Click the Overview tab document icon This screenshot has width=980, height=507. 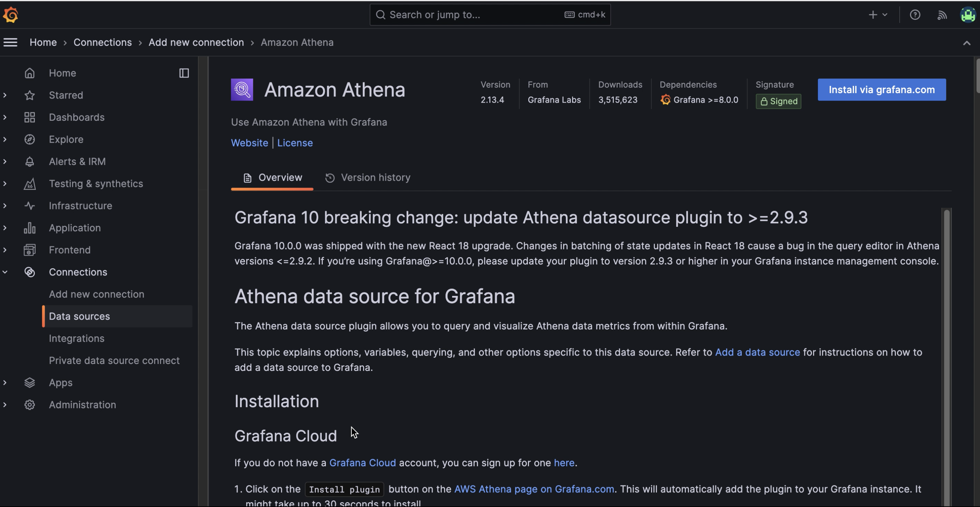[247, 178]
